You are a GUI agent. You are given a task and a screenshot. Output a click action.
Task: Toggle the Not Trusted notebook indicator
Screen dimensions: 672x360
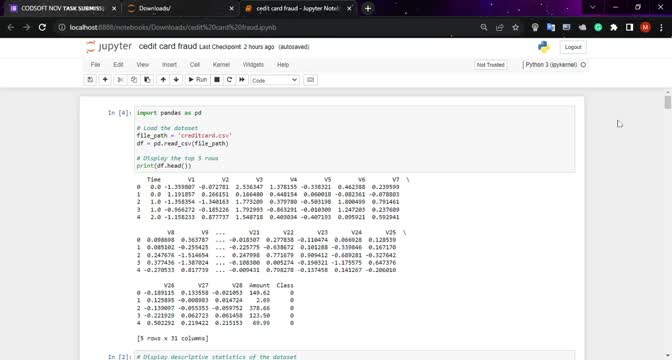pyautogui.click(x=491, y=65)
